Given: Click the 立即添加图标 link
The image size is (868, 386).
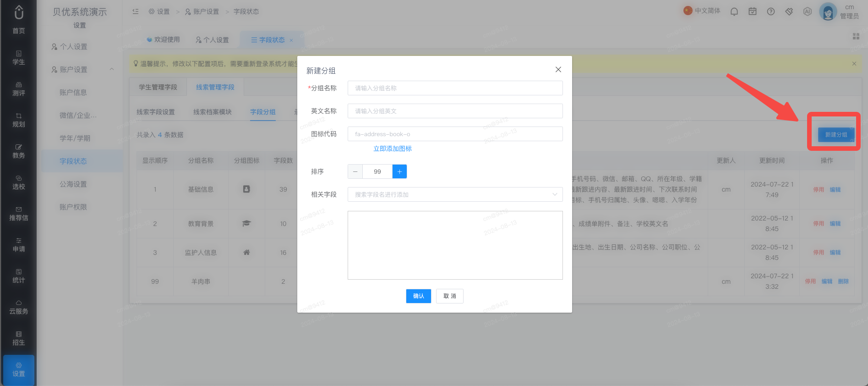Looking at the screenshot, I should [x=393, y=149].
